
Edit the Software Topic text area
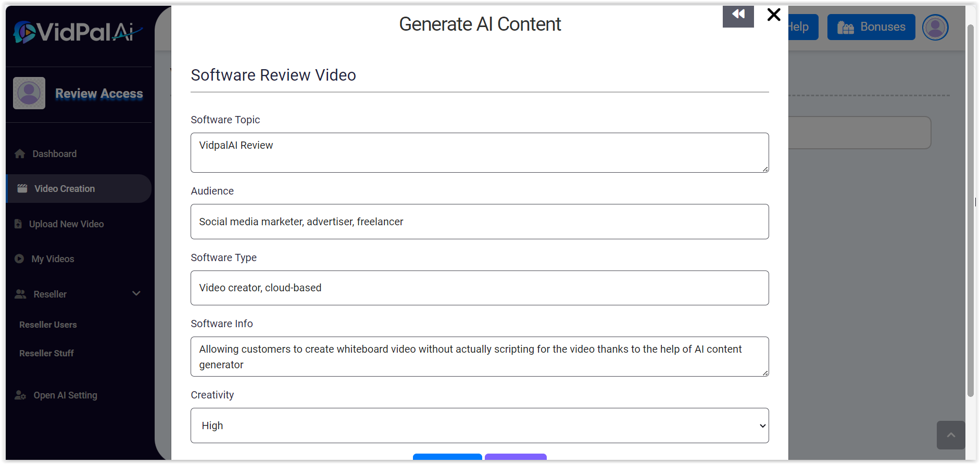(x=480, y=152)
